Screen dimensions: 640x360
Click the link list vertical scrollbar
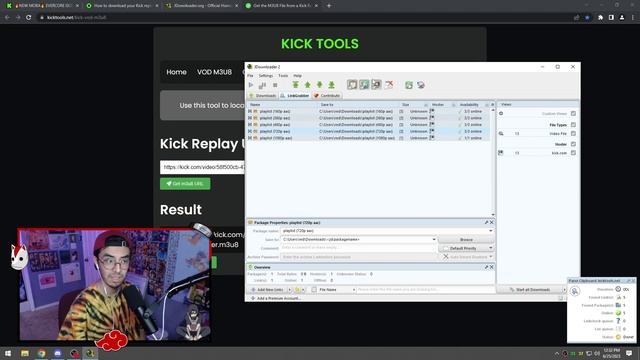click(493, 161)
